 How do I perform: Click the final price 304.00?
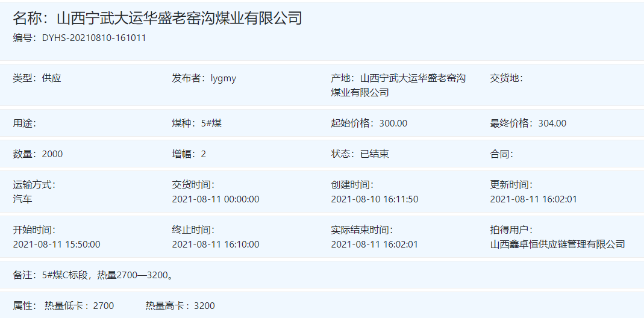pos(552,123)
